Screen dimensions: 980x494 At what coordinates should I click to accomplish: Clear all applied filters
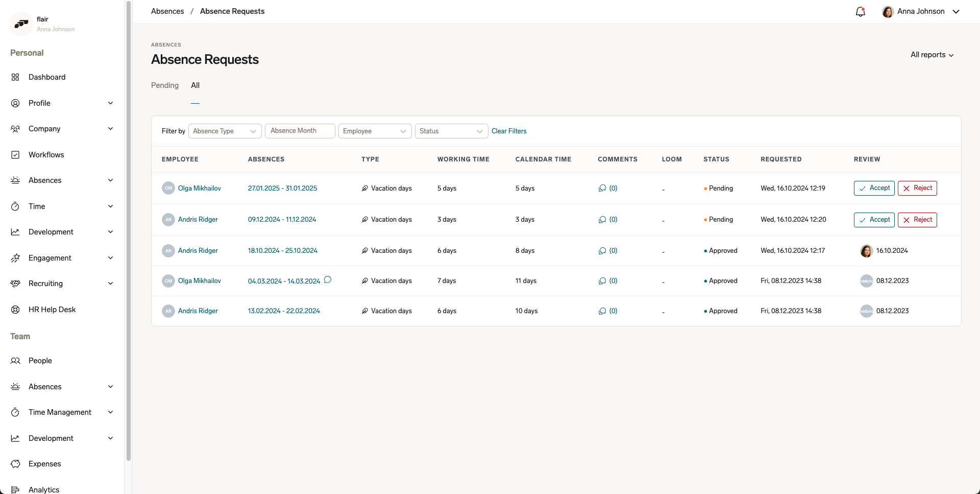pyautogui.click(x=509, y=131)
